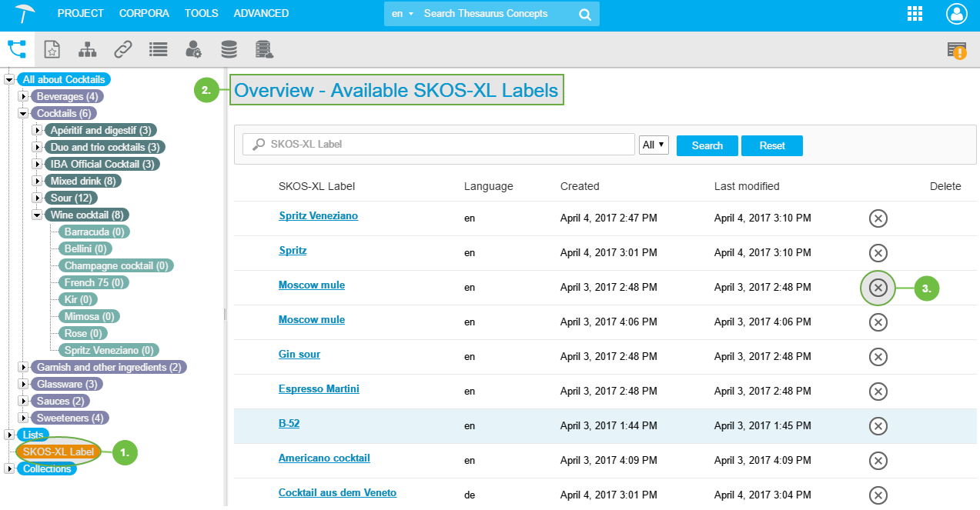The height and width of the screenshot is (510, 980).
Task: Open the thesaurus tree view icon
Action: coord(17,49)
